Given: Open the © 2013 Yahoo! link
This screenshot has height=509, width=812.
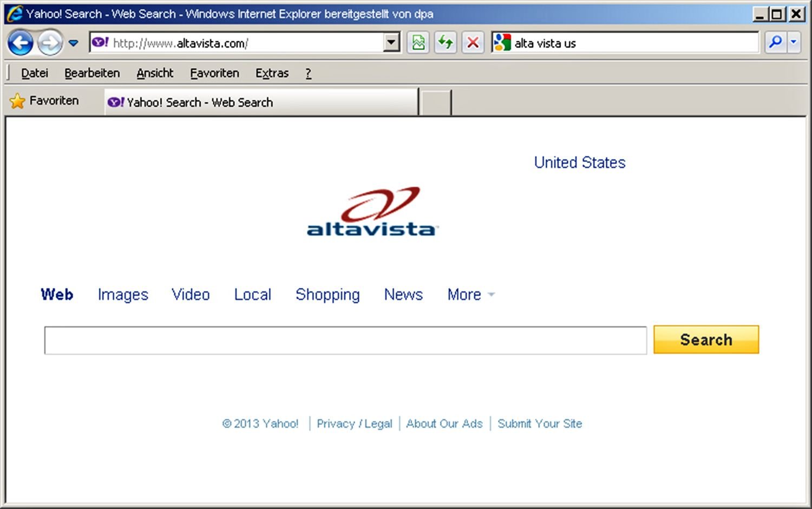Looking at the screenshot, I should [260, 423].
